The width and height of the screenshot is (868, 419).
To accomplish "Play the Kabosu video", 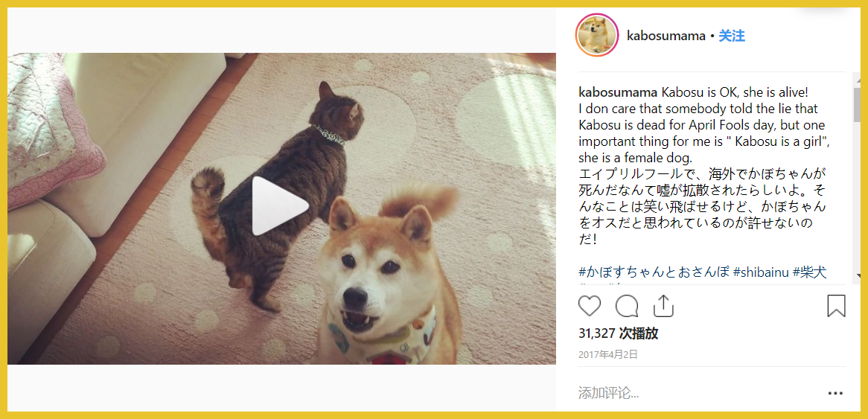I will point(280,206).
